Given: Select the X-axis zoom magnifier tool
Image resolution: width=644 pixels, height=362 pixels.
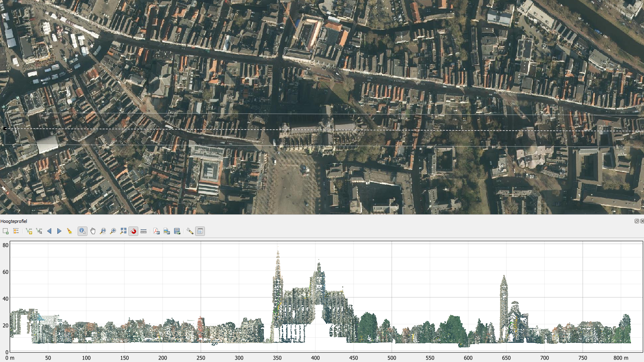Looking at the screenshot, I should tap(103, 231).
